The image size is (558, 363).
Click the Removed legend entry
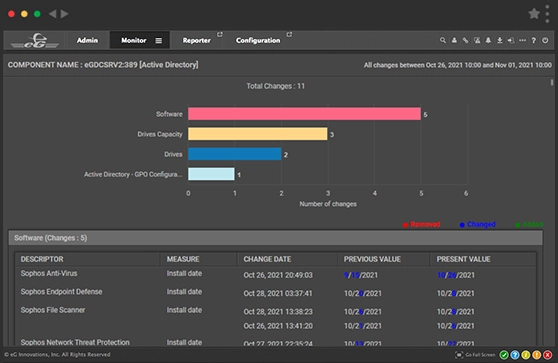click(x=422, y=225)
